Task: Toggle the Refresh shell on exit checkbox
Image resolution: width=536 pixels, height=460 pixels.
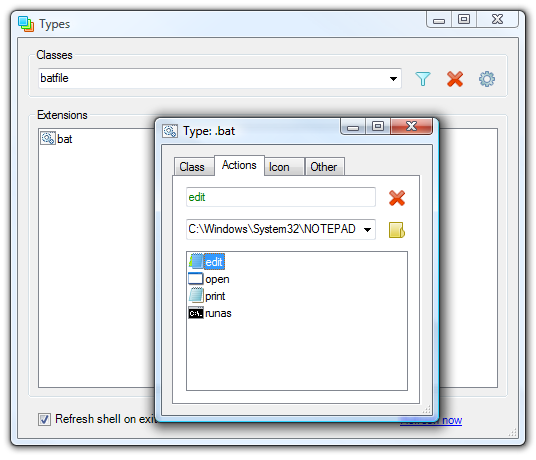Action: 44,419
